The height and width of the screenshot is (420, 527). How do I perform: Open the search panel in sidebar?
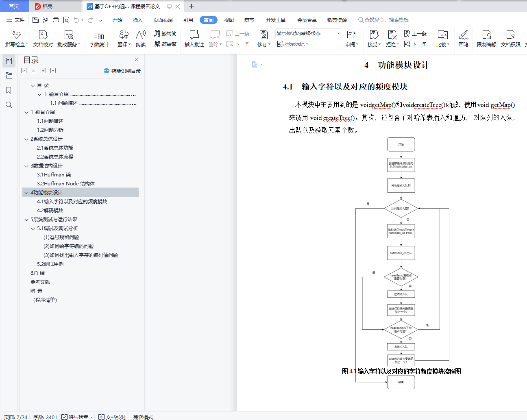pos(9,105)
